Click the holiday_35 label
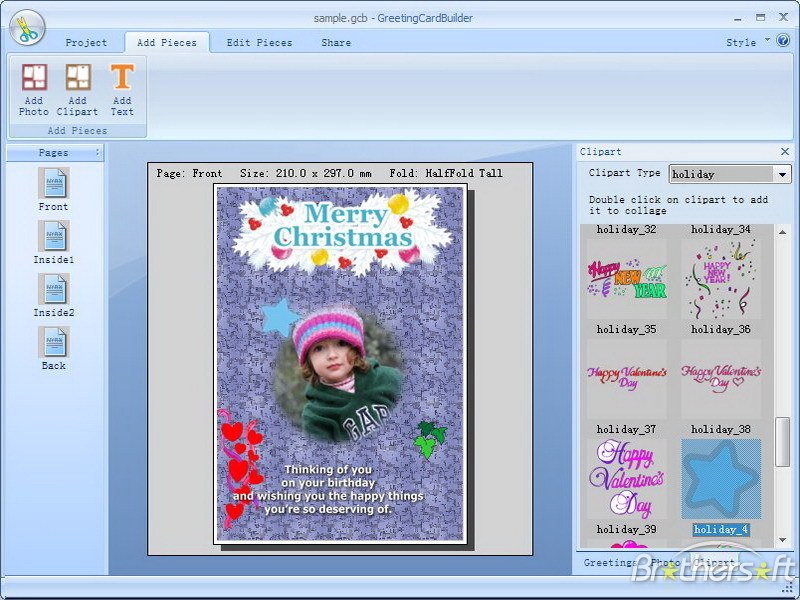Image resolution: width=800 pixels, height=600 pixels. [x=627, y=330]
